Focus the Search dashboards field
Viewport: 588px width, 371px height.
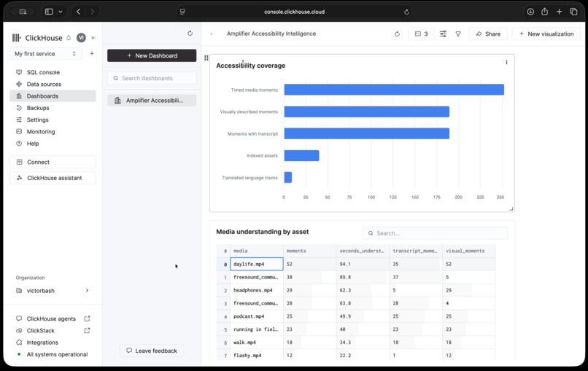152,78
